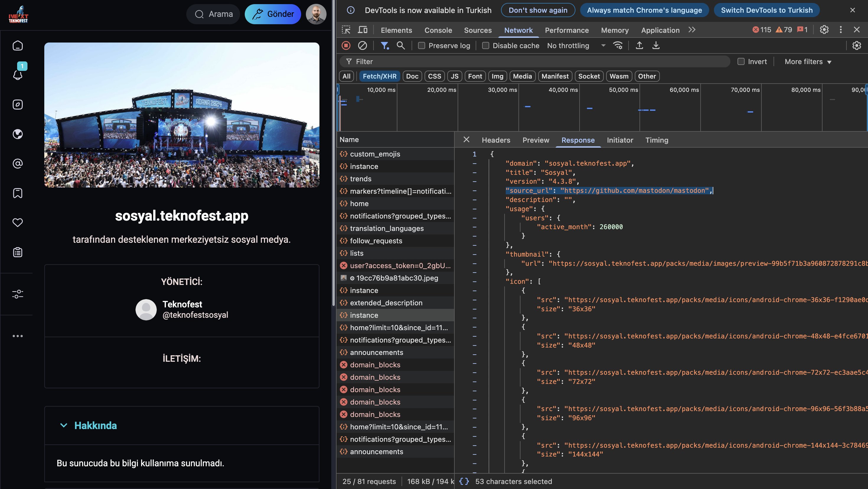Import HAR file upload icon
This screenshot has height=489, width=868.
point(639,45)
